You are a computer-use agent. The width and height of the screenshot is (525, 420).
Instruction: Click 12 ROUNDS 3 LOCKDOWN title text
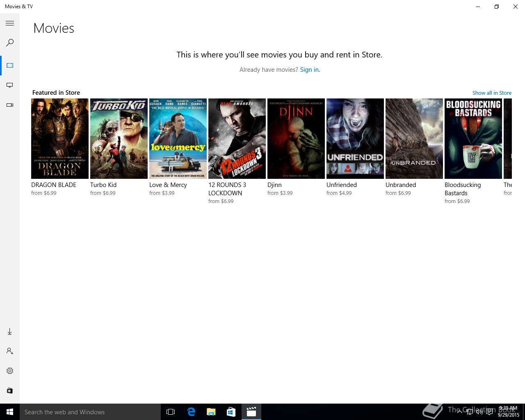(x=227, y=189)
